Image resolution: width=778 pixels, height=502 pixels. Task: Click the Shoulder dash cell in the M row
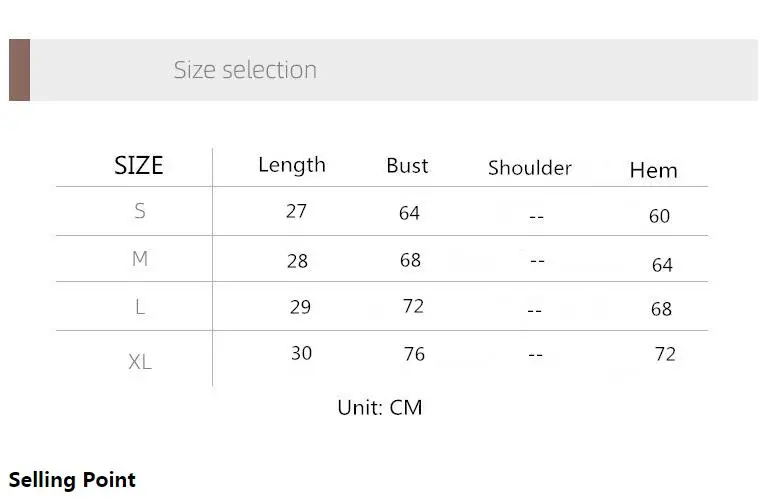tap(537, 260)
